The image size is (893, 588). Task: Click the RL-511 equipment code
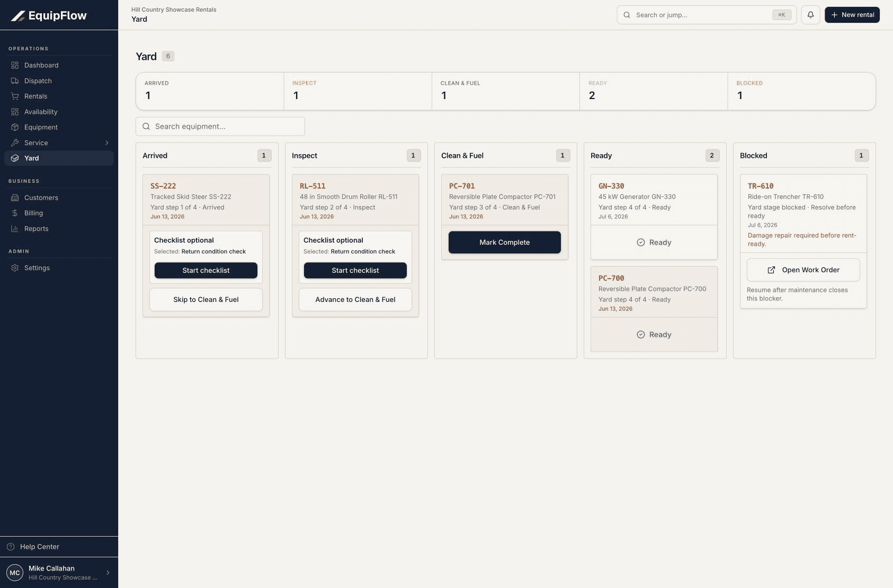(x=312, y=186)
